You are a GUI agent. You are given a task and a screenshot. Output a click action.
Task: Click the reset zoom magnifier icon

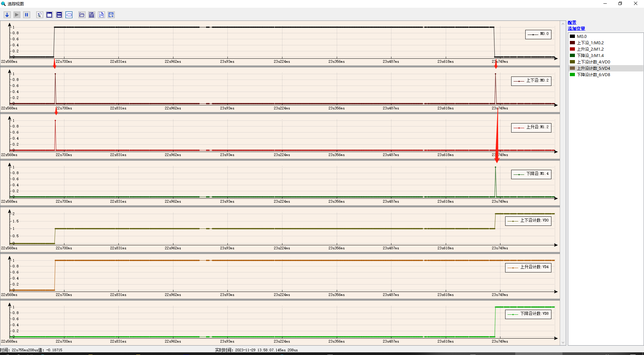40,15
